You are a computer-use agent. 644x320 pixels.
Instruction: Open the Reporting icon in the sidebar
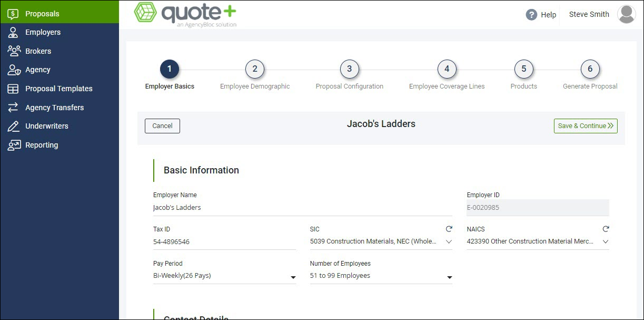coord(12,145)
